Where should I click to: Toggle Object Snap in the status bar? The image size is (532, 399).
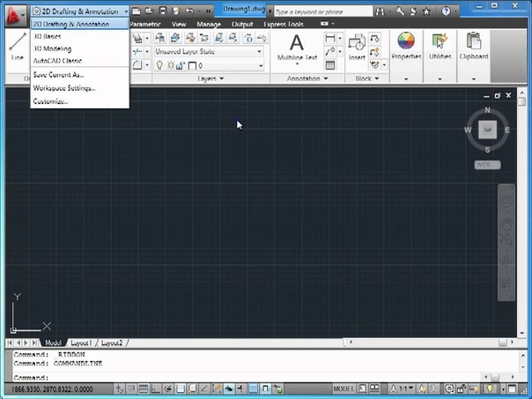(x=181, y=388)
